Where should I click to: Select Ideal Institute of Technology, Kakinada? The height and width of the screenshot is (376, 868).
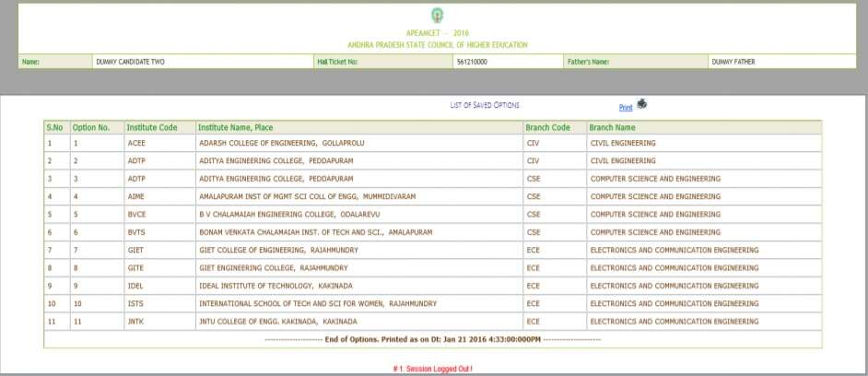click(x=277, y=286)
